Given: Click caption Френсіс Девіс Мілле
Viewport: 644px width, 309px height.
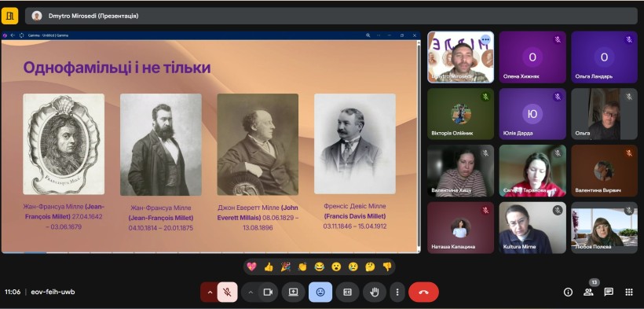Looking at the screenshot, I should [x=355, y=206].
